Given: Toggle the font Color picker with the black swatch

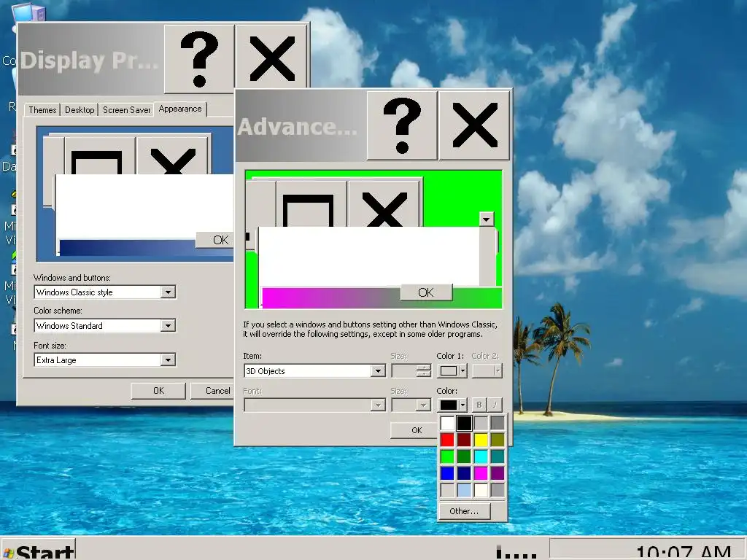Looking at the screenshot, I should (452, 405).
